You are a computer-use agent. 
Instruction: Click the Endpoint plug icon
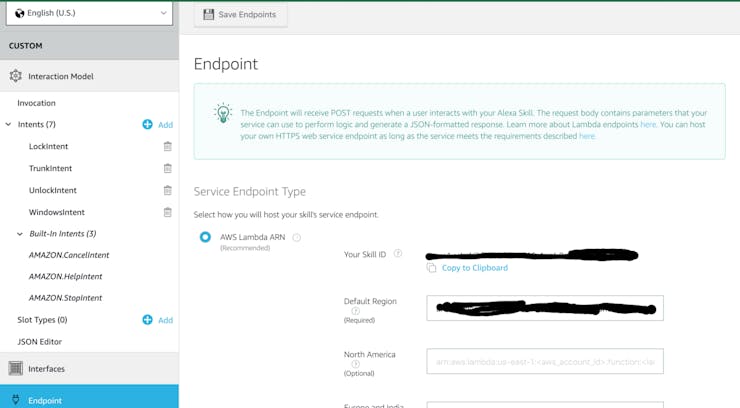point(16,400)
